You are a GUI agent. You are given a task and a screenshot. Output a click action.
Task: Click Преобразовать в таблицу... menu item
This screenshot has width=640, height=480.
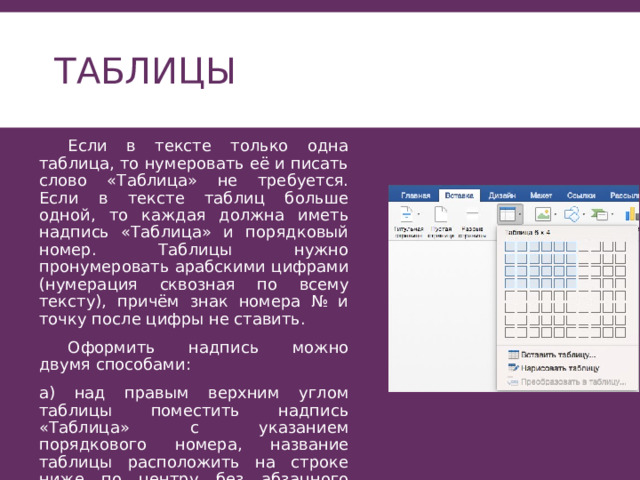tap(566, 382)
